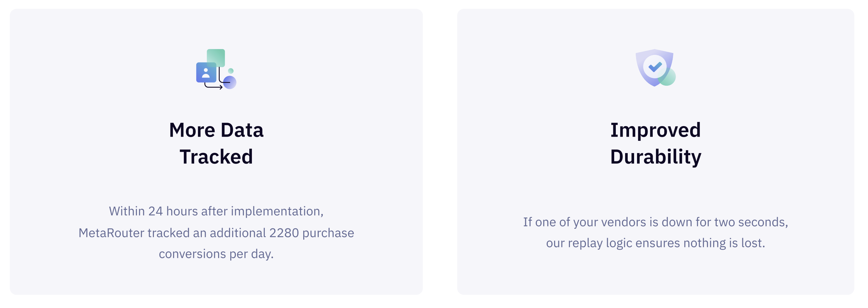Click the blue checkmark inside the shield
Viewport: 868px width, 308px height.
click(655, 67)
